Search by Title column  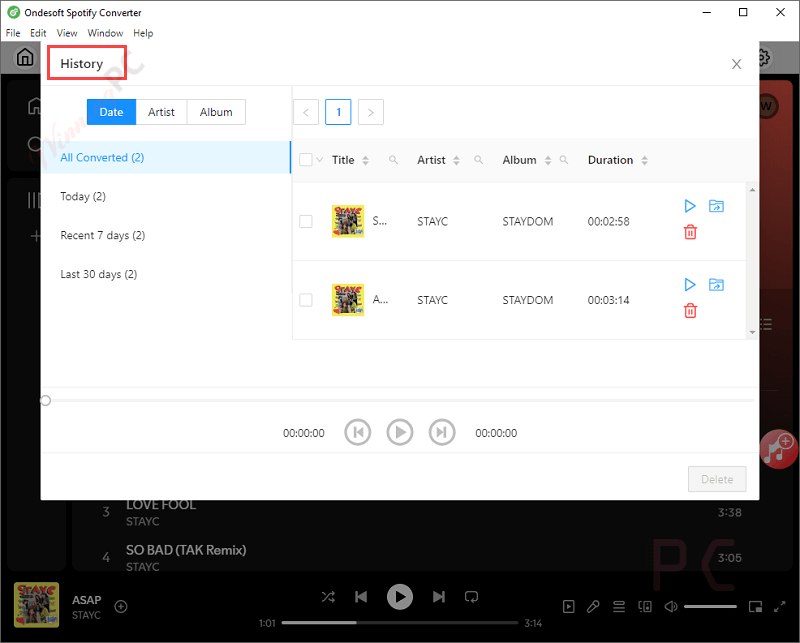coord(393,160)
